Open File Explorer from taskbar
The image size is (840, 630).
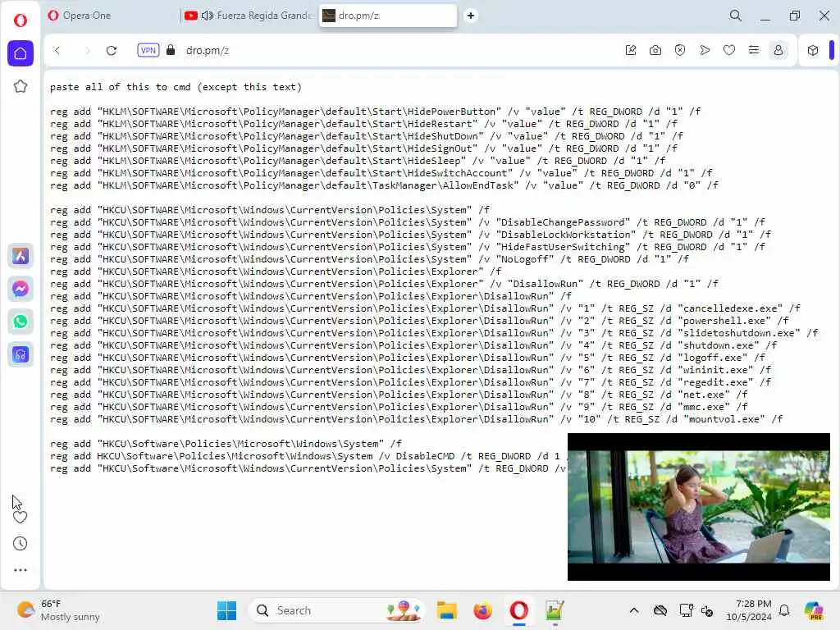(x=446, y=610)
